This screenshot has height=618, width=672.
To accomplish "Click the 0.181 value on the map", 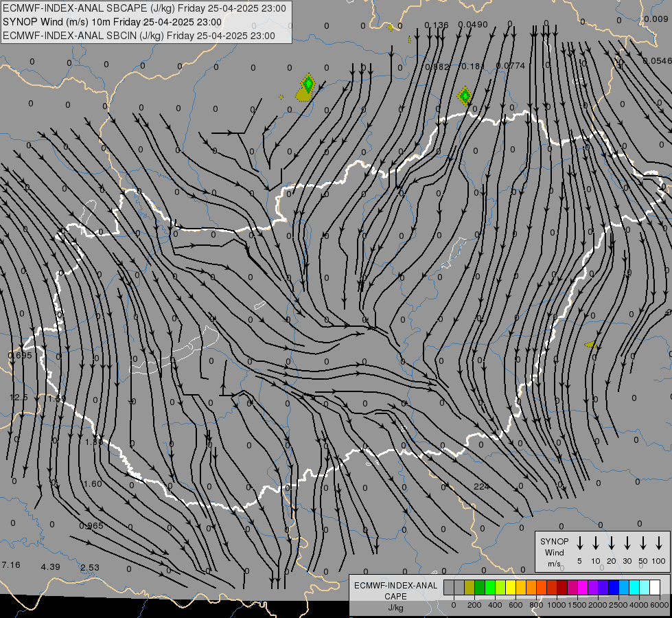I will [x=473, y=67].
